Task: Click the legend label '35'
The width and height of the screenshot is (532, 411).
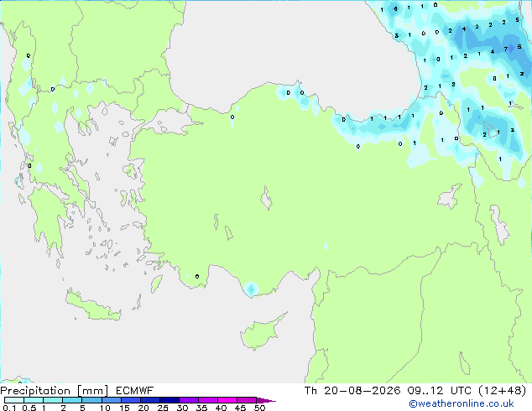Action: tap(201, 408)
